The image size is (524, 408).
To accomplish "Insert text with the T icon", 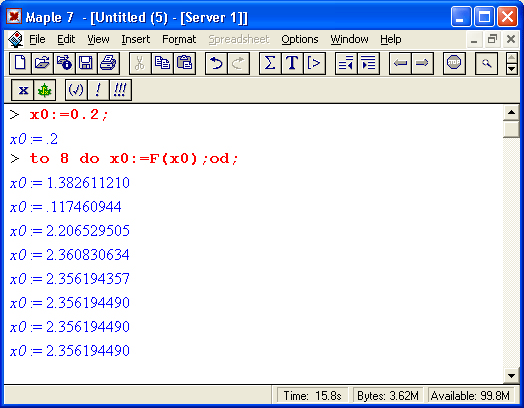I will click(292, 63).
